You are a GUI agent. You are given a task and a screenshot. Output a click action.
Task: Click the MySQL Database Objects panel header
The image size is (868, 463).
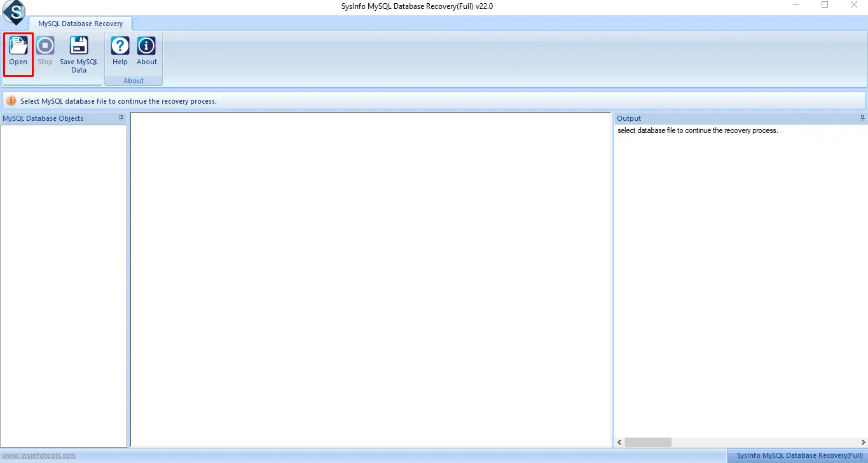(64, 118)
